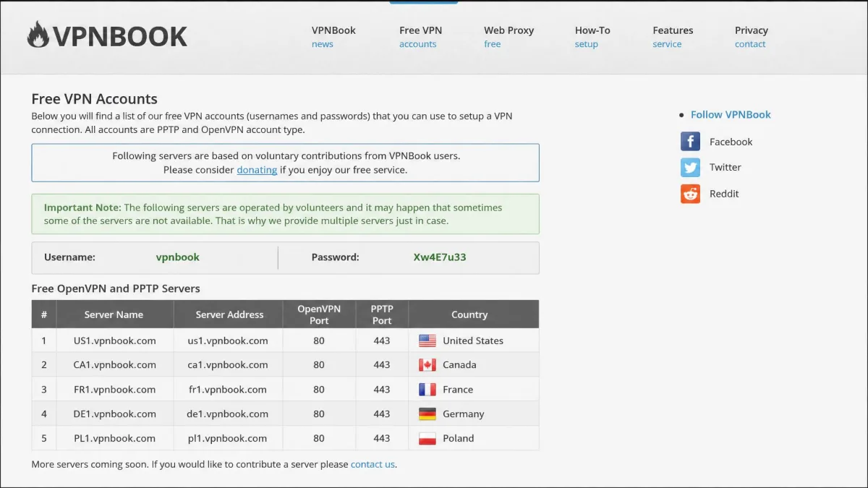The height and width of the screenshot is (488, 868).
Task: Select PL1.vpnbook.com server name
Action: click(x=114, y=438)
